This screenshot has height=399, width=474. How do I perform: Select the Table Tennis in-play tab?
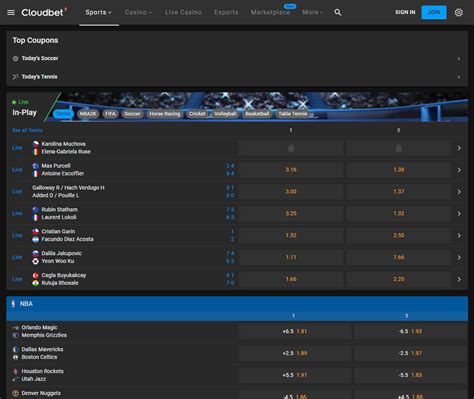[x=293, y=114]
